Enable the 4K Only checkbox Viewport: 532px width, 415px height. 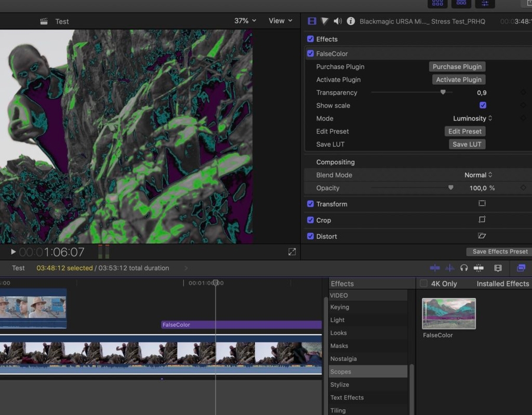click(x=423, y=284)
